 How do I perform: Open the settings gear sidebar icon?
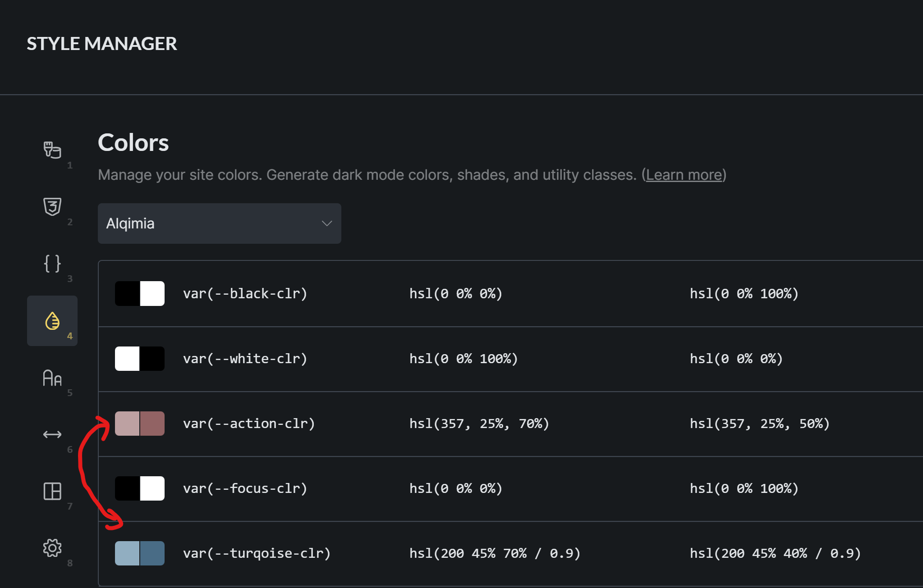coord(52,548)
